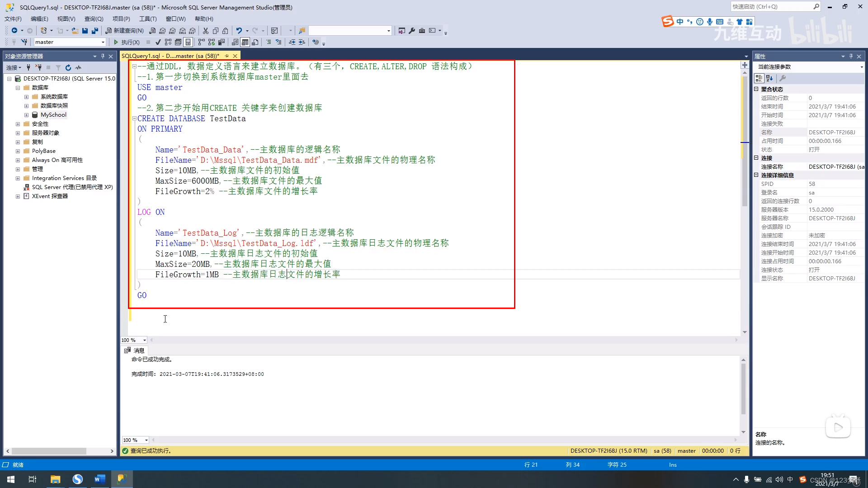The width and height of the screenshot is (868, 488).
Task: Click the navigate backward arrow icon
Action: click(14, 30)
